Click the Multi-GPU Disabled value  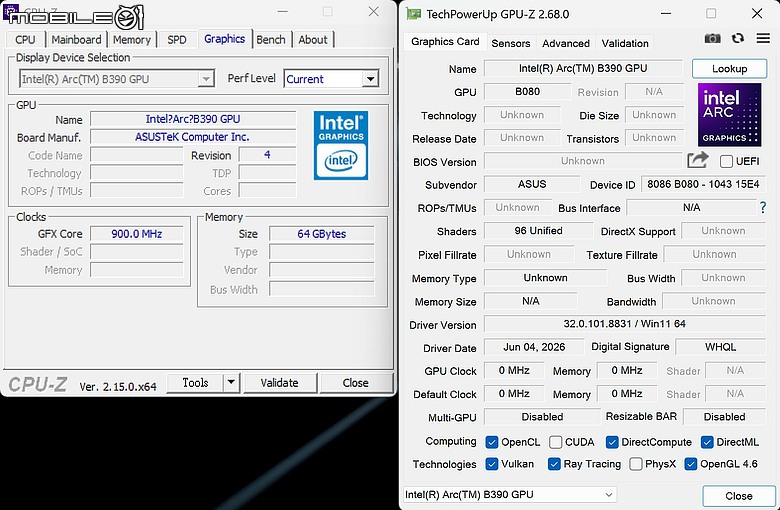tap(542, 417)
